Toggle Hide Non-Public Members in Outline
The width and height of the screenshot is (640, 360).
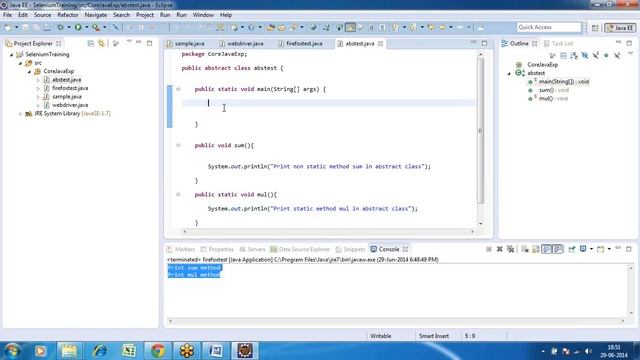(x=607, y=56)
